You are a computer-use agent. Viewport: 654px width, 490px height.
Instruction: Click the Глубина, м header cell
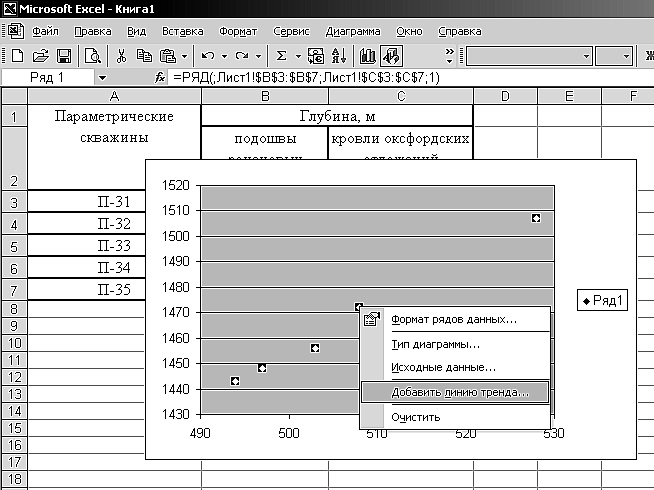(337, 116)
